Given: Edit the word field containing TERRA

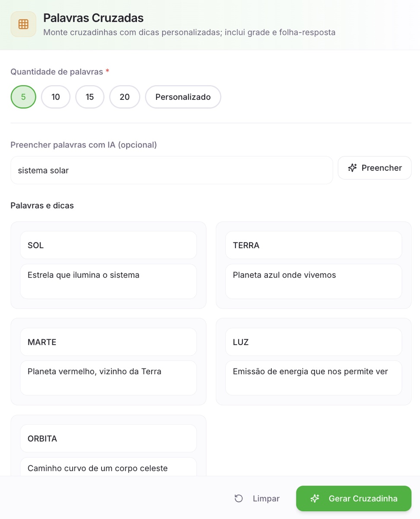Looking at the screenshot, I should click(x=314, y=245).
